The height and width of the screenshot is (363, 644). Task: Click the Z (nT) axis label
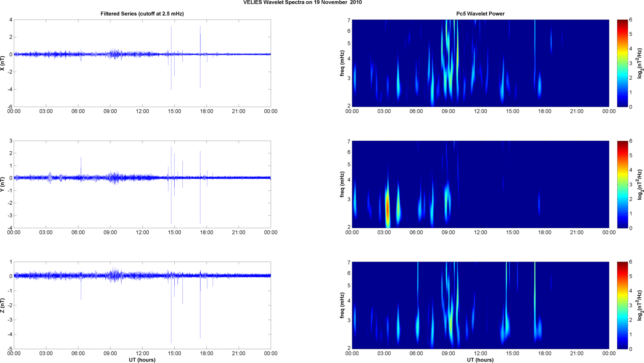(x=3, y=305)
